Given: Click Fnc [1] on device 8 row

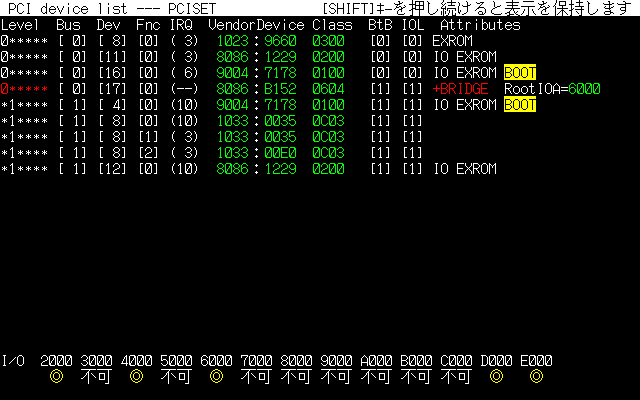Looking at the screenshot, I should [x=148, y=137].
